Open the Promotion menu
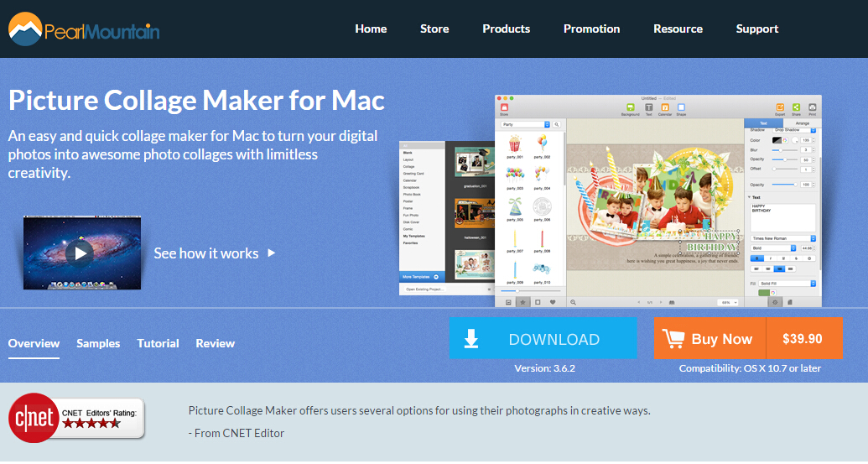Viewport: 868px width, 464px height. pos(592,29)
